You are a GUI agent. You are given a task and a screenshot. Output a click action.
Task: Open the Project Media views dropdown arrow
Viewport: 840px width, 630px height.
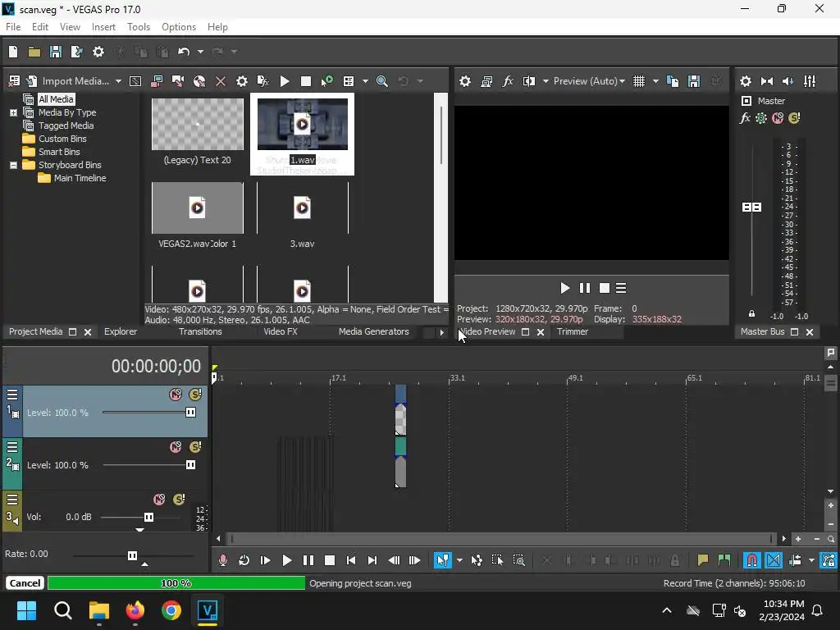(365, 81)
